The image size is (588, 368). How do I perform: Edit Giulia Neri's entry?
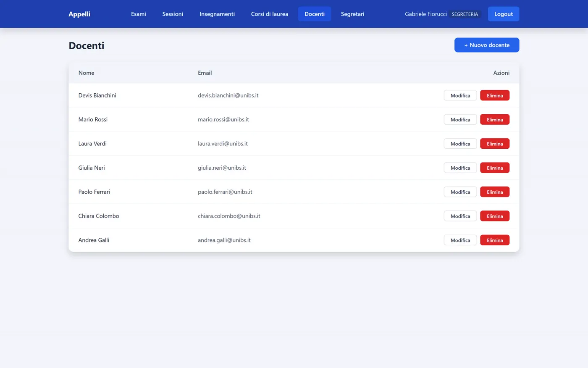tap(460, 168)
